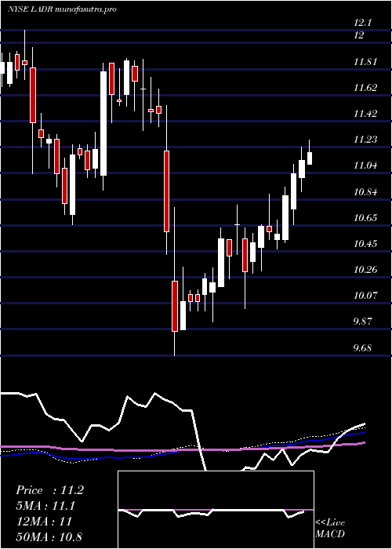
Task: Click the NYSE LADR munafasutra.pro chart title
Action: (x=62, y=9)
